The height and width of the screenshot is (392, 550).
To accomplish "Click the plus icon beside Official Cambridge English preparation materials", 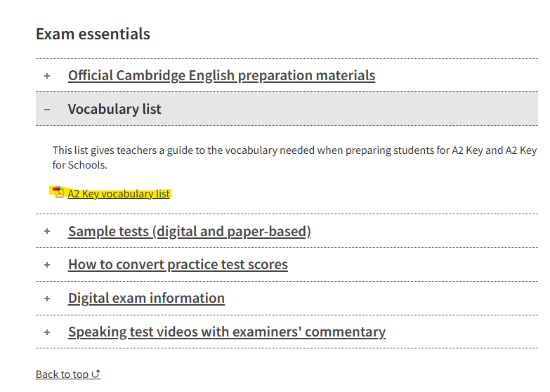I will tap(47, 76).
